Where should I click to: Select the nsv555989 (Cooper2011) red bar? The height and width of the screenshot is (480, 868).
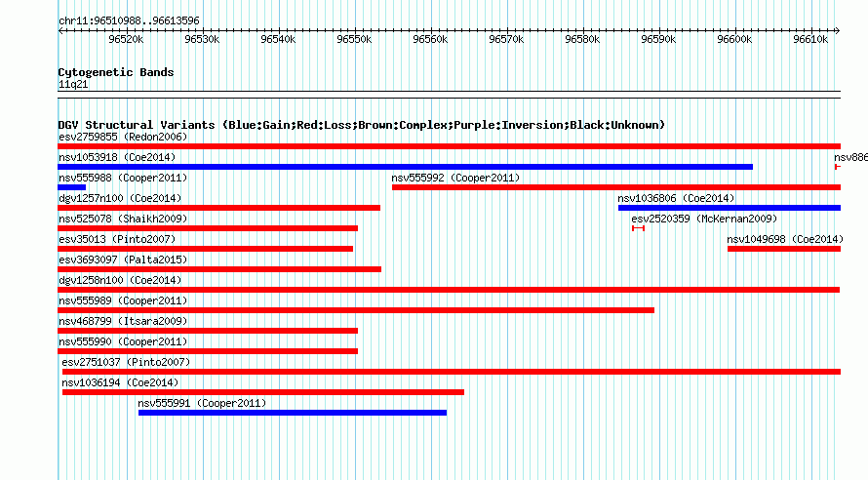pyautogui.click(x=356, y=310)
